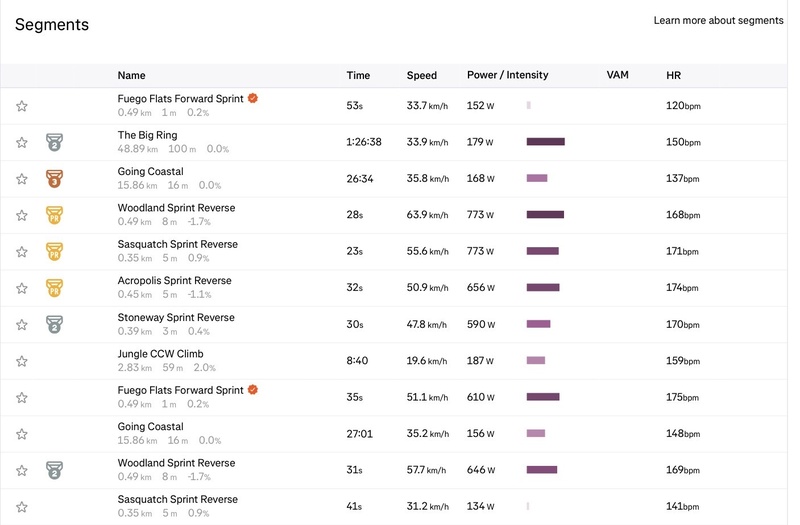The image size is (800, 525).
Task: Click the PR medal on the 23s Sasquatch Sprint row
Action: [54, 252]
